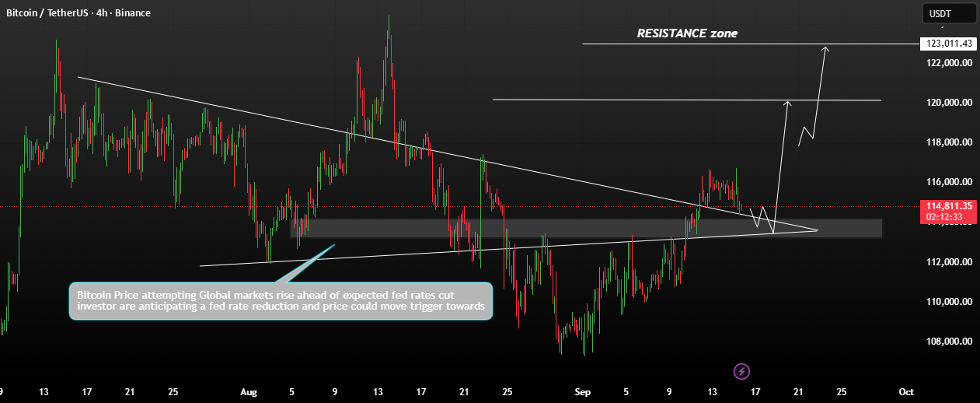Click the Aug label on time axis
Image resolution: width=980 pixels, height=403 pixels.
(x=248, y=391)
